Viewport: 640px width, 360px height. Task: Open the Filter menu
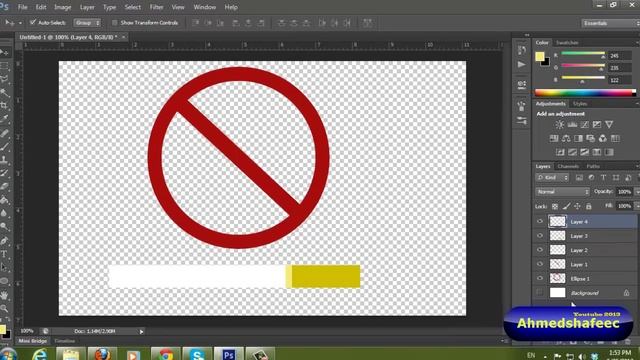(156, 7)
